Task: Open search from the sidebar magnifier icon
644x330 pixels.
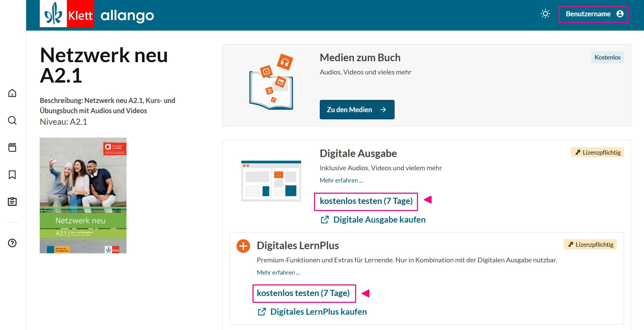Action: (12, 120)
